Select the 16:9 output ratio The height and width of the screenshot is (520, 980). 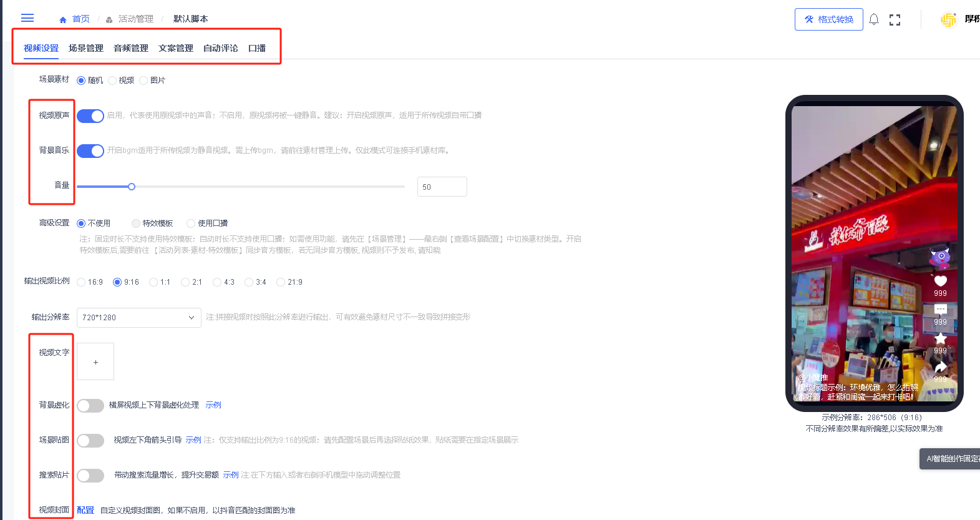coord(82,282)
